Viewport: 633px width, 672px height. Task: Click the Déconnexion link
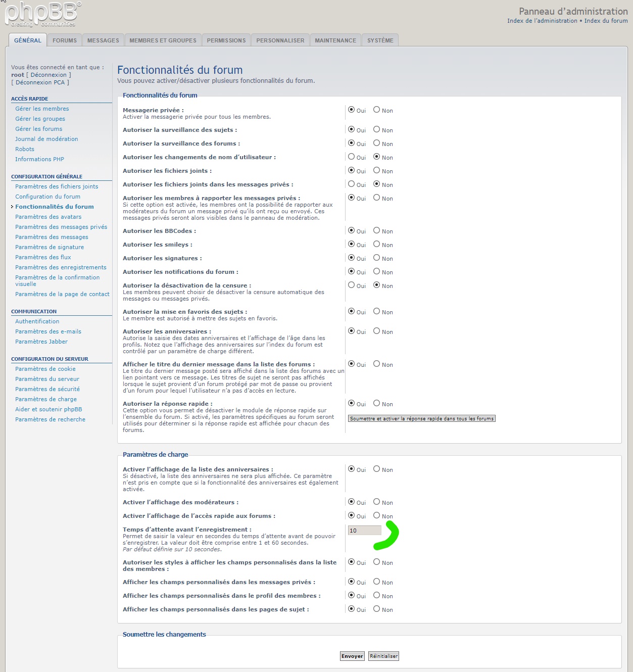point(48,75)
